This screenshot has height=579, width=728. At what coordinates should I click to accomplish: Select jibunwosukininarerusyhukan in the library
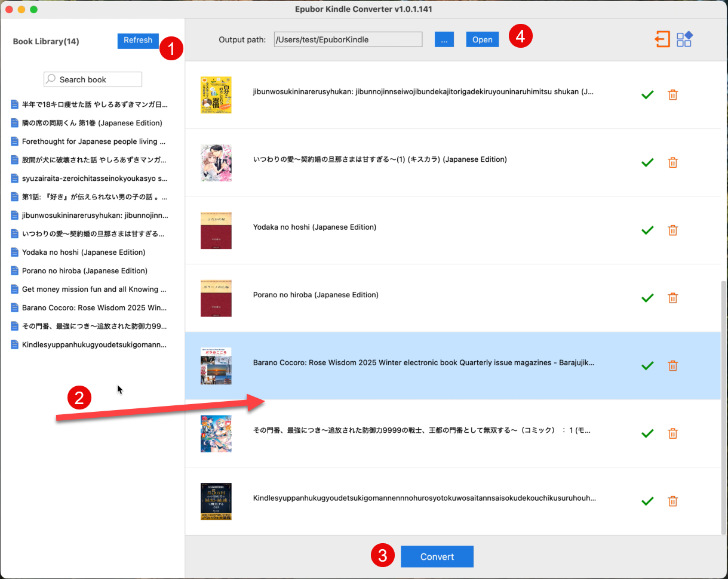tap(95, 215)
